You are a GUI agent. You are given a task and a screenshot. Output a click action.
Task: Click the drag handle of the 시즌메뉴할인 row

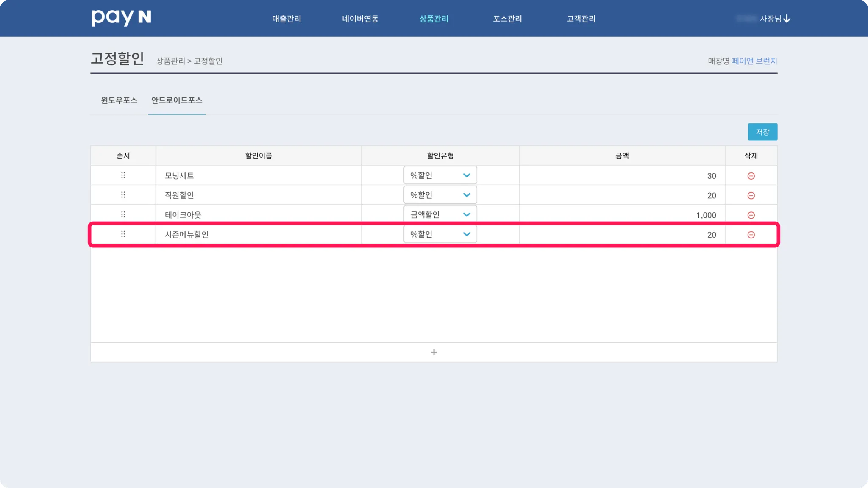(x=123, y=234)
